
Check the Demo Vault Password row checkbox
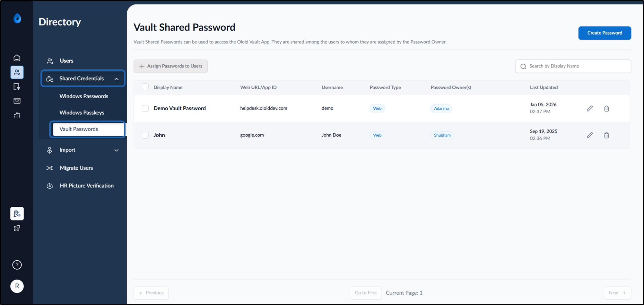(145, 108)
